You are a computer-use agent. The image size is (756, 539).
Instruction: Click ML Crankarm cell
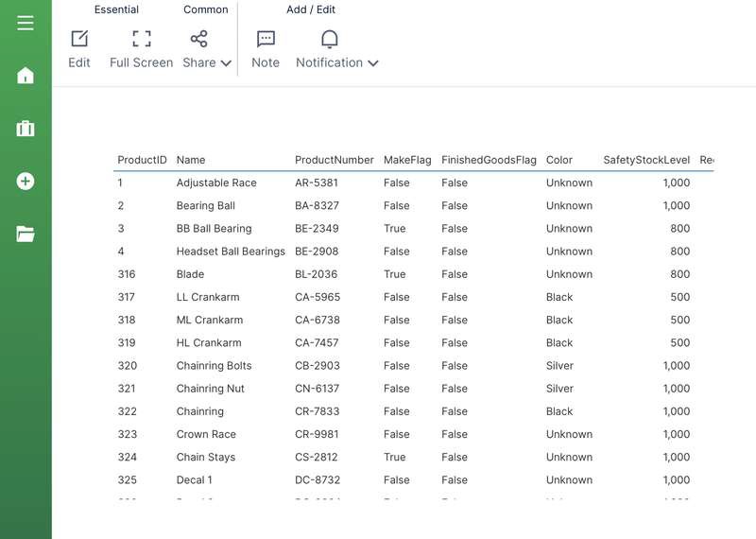209,320
